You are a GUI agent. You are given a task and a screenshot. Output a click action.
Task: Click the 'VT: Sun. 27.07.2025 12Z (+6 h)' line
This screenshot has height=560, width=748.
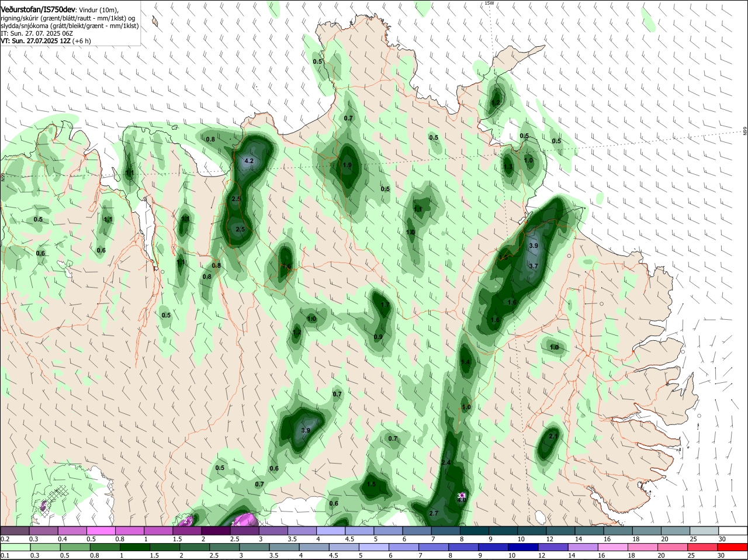46,41
